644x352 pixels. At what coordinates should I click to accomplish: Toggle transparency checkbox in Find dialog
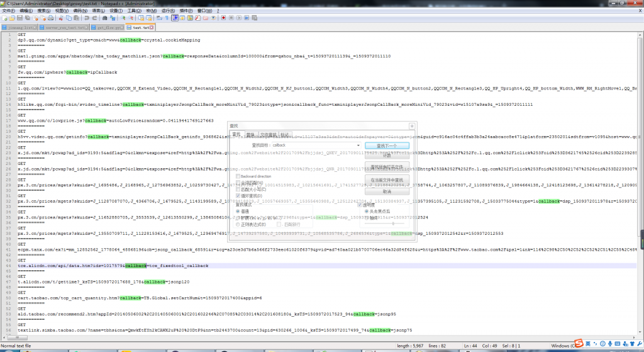pos(359,205)
